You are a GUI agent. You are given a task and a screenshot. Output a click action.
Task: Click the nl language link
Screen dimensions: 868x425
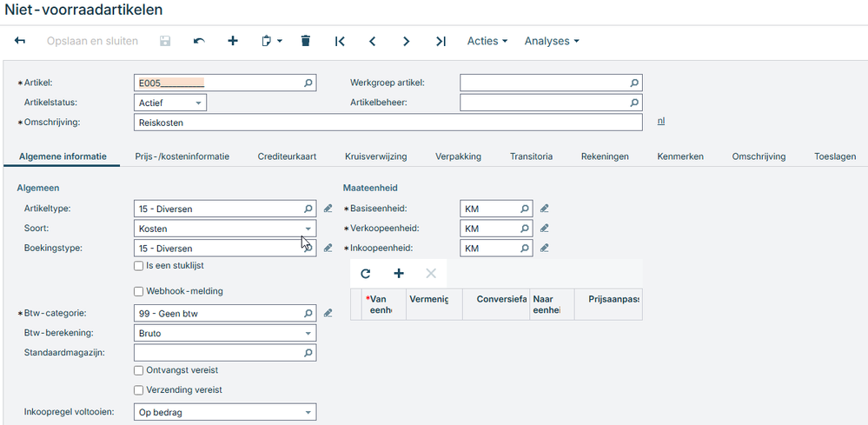pyautogui.click(x=661, y=121)
